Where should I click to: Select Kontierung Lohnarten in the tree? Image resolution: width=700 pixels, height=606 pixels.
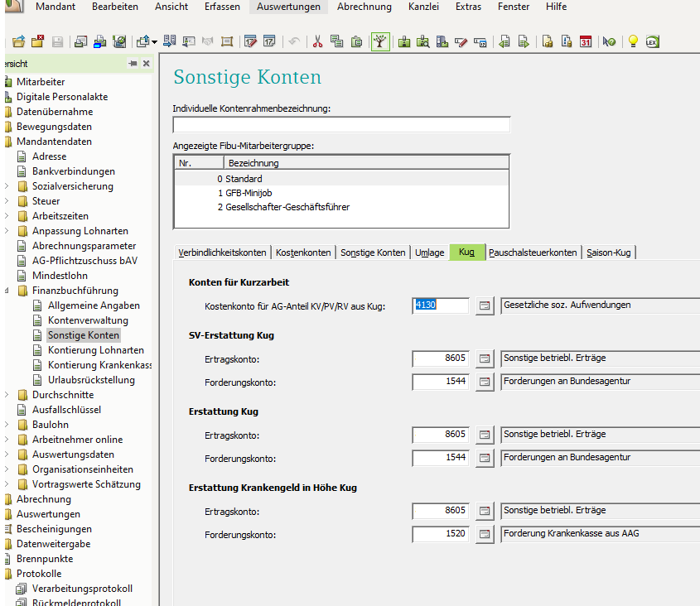click(95, 350)
